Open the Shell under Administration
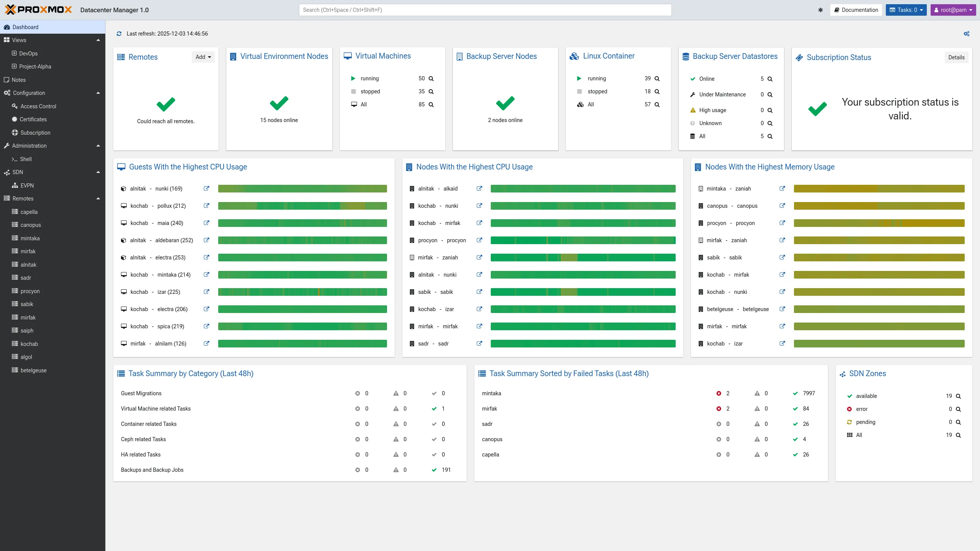This screenshot has width=980, height=551. tap(26, 159)
